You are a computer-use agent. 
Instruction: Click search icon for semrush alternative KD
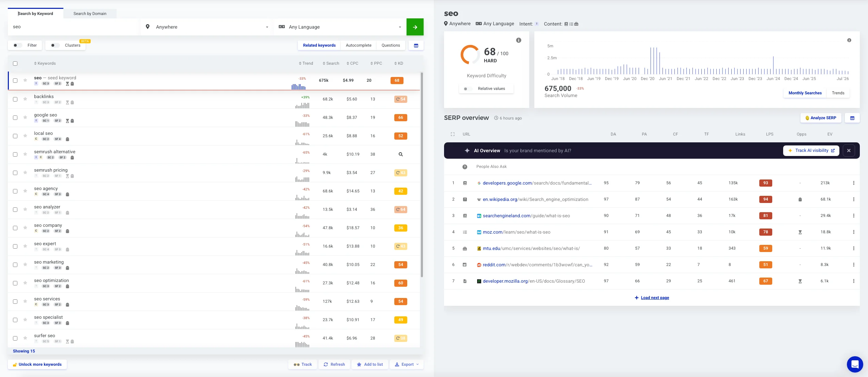tap(401, 154)
